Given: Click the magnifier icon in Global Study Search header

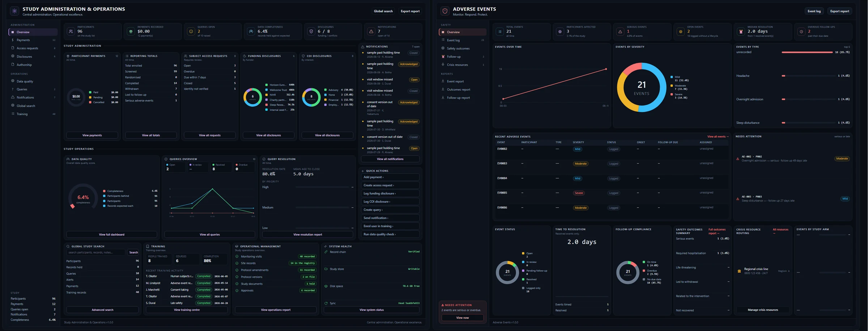Looking at the screenshot, I should [68, 246].
